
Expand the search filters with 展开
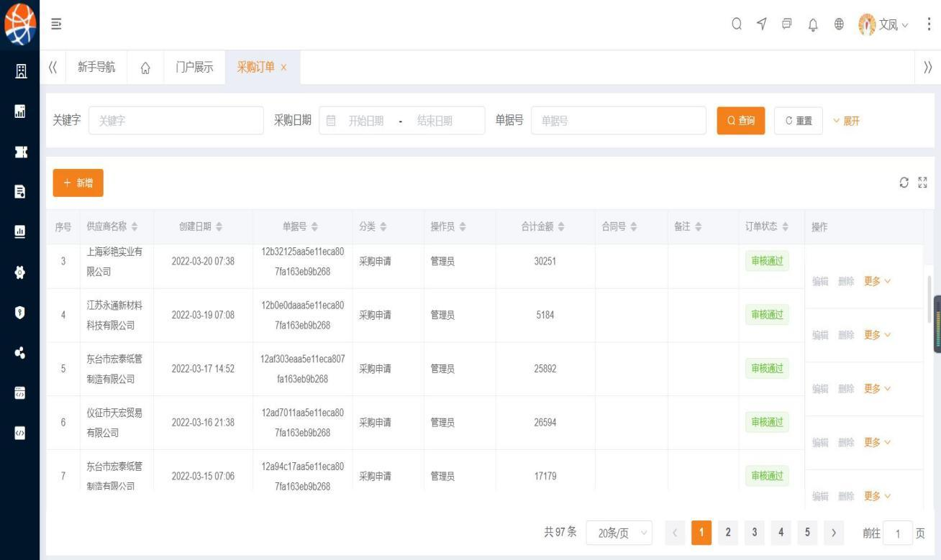846,121
